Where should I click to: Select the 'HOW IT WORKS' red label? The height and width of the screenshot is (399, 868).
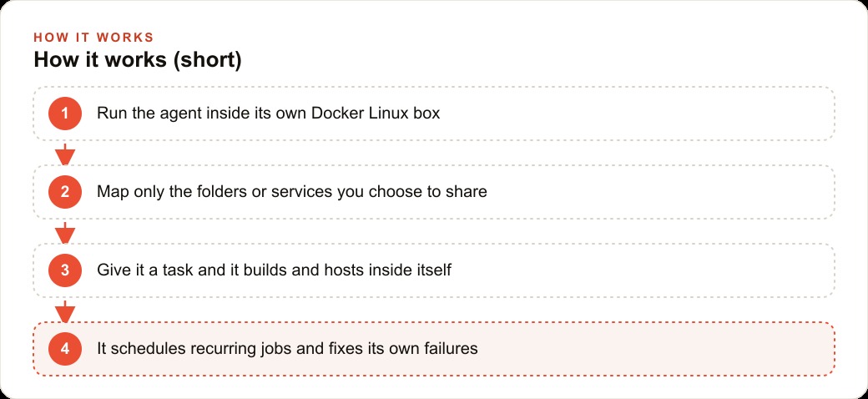(93, 38)
